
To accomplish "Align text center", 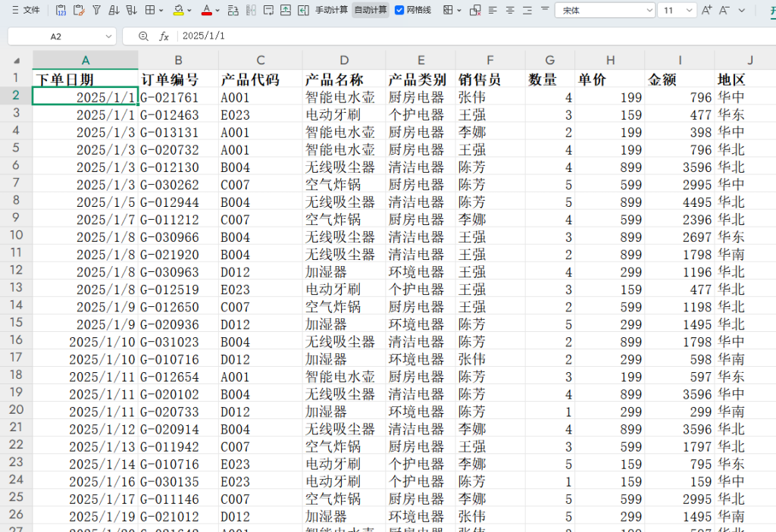I will (x=510, y=10).
